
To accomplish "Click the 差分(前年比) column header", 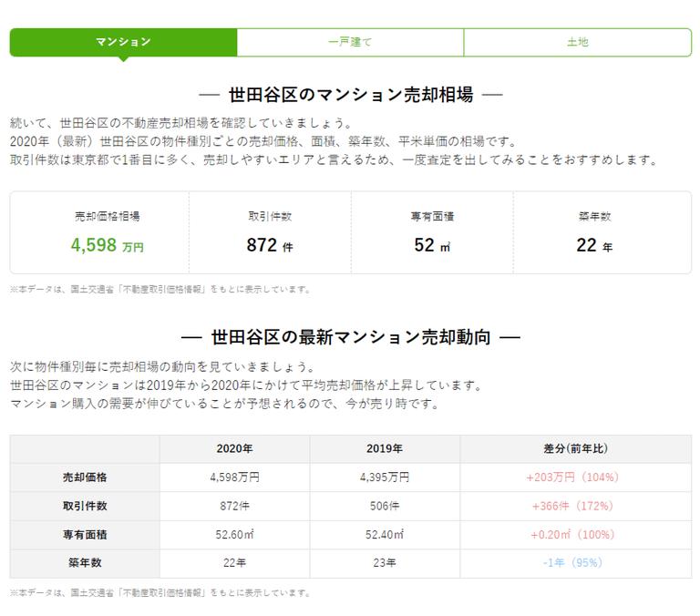I will click(x=575, y=449).
